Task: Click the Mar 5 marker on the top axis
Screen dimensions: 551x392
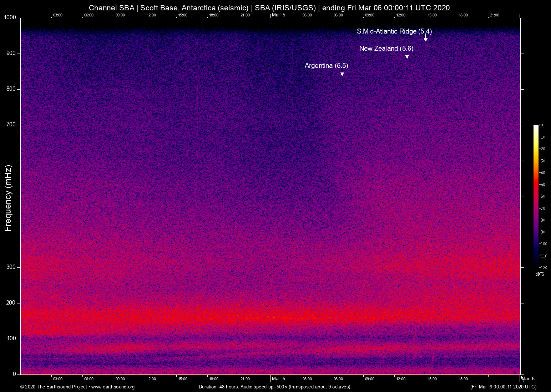Action: 278,15
